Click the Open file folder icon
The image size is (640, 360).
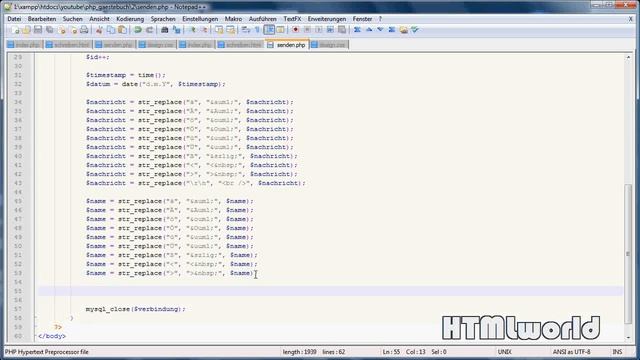(27, 30)
